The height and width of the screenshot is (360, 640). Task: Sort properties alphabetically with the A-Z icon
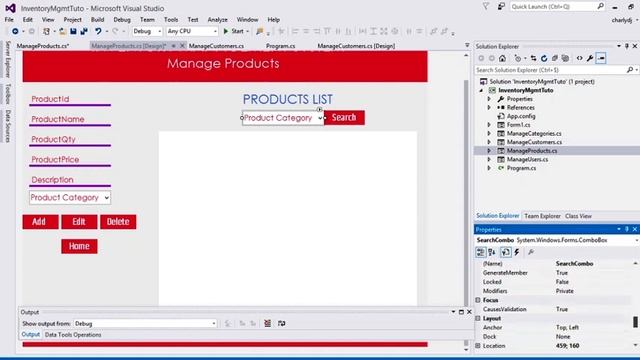492,252
